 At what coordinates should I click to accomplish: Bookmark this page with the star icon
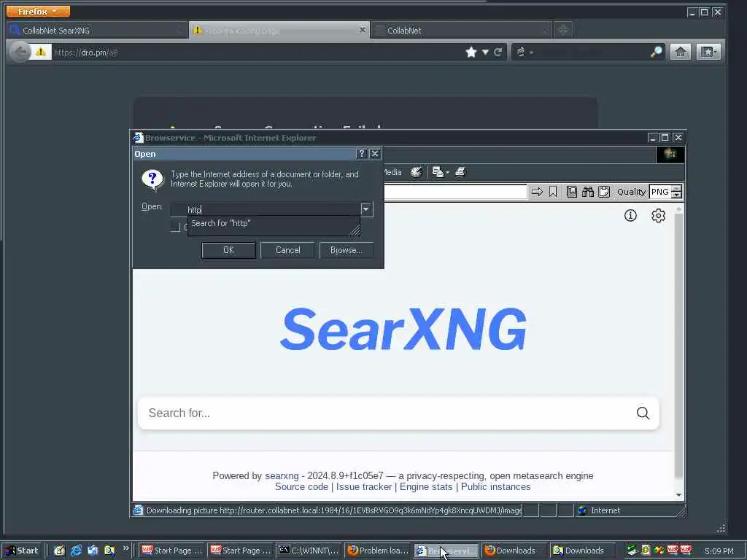tap(471, 52)
